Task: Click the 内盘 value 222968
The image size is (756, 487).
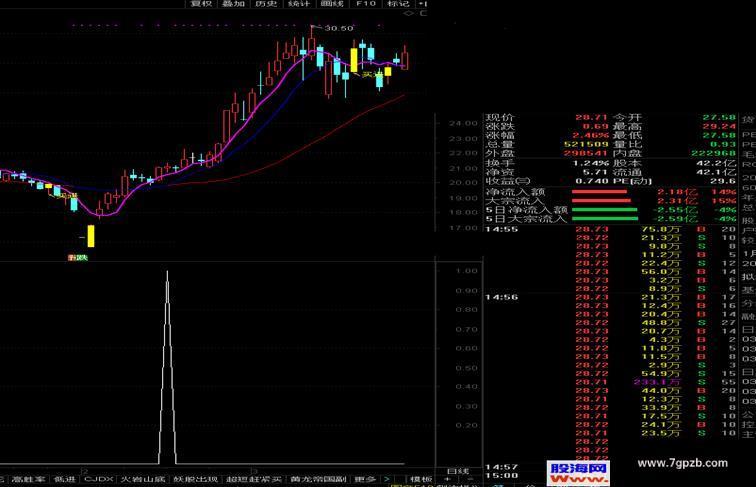Action: 713,153
